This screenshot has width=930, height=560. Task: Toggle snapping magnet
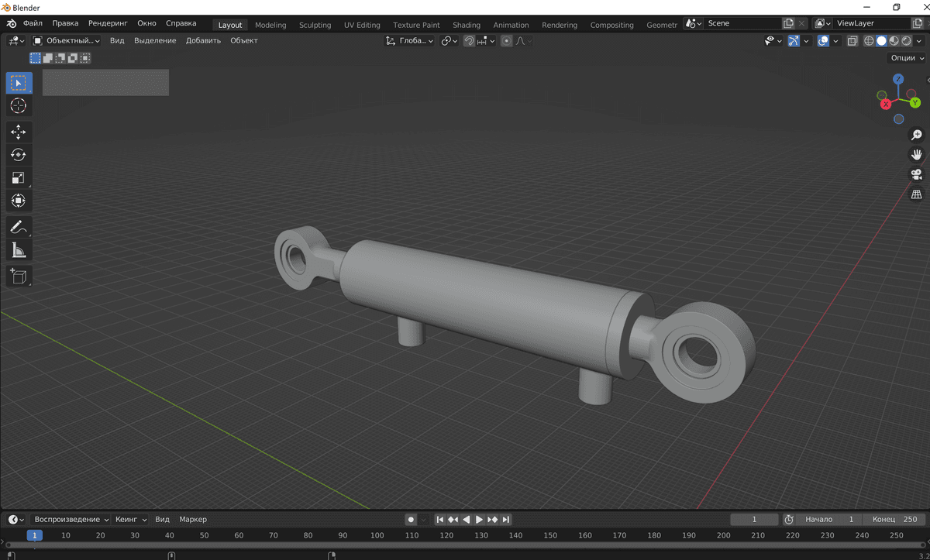469,40
